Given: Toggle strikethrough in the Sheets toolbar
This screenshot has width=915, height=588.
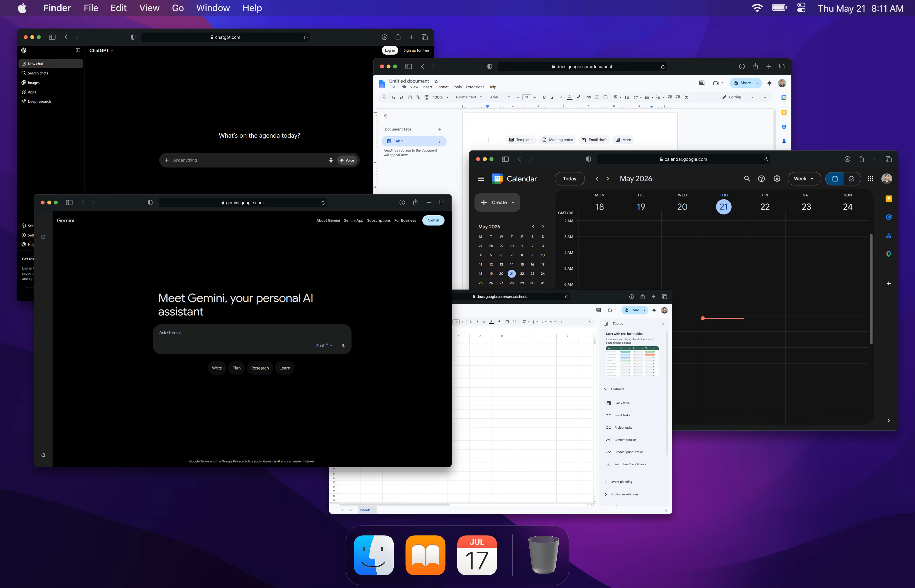Looking at the screenshot, I should 484,322.
